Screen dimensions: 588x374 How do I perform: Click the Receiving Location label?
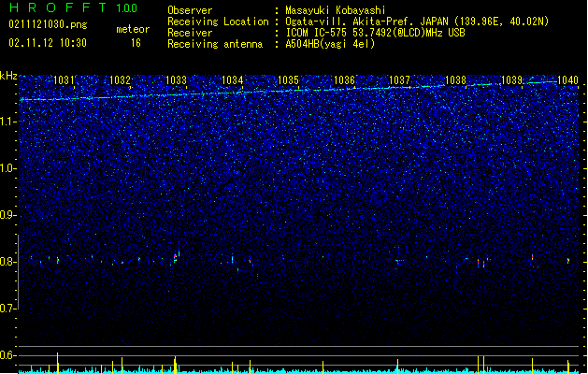[218, 22]
